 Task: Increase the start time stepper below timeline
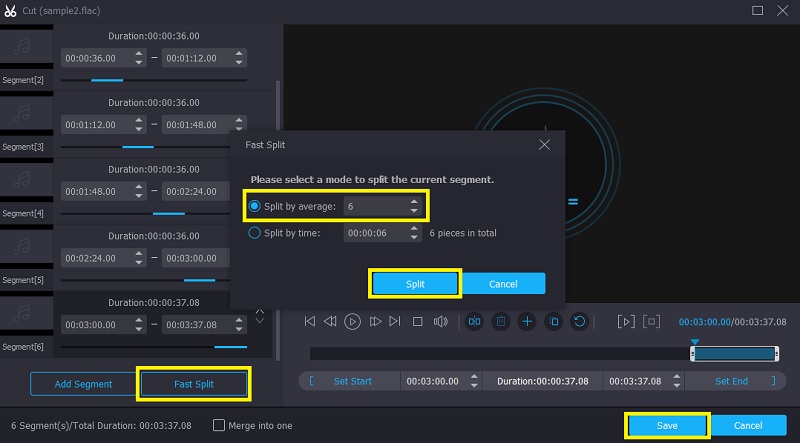pyautogui.click(x=474, y=377)
